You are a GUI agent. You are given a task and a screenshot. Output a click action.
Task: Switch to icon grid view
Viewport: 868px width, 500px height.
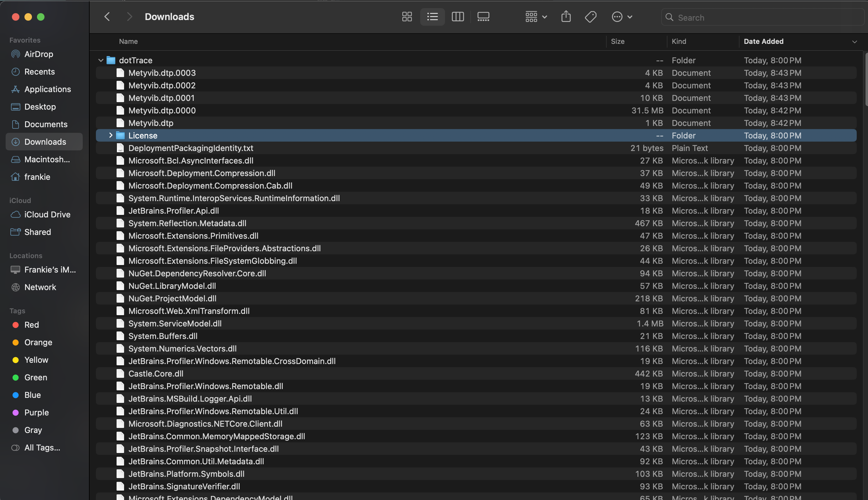point(407,17)
